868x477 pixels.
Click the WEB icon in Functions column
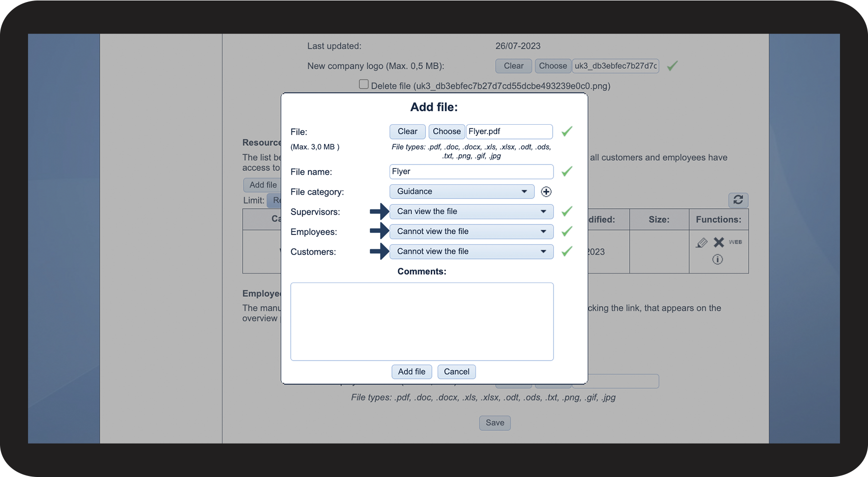pos(735,242)
